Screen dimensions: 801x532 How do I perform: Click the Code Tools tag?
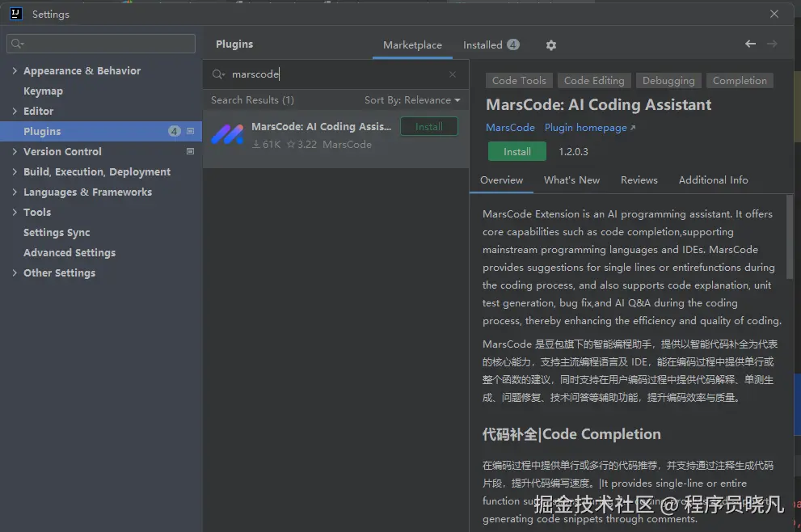point(518,81)
